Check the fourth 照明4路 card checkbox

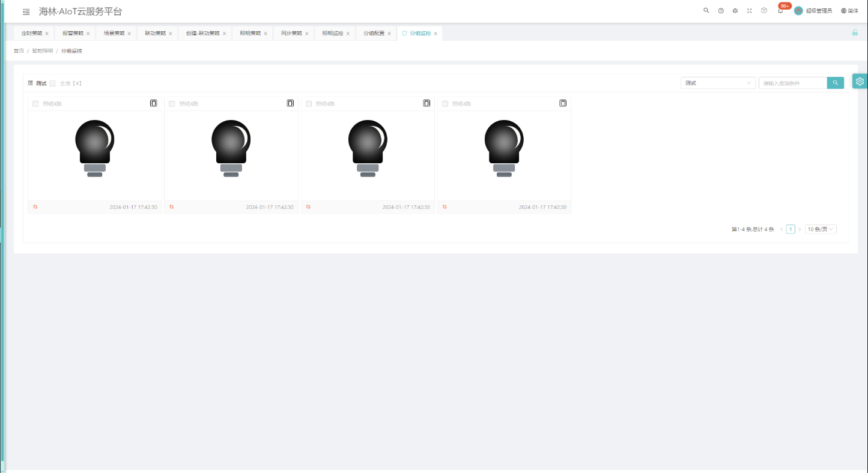pos(445,104)
